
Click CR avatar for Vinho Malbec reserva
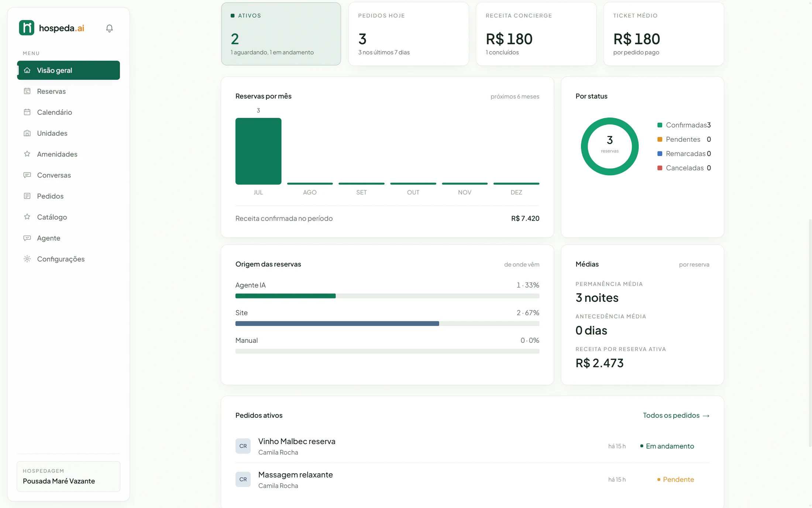click(x=243, y=446)
